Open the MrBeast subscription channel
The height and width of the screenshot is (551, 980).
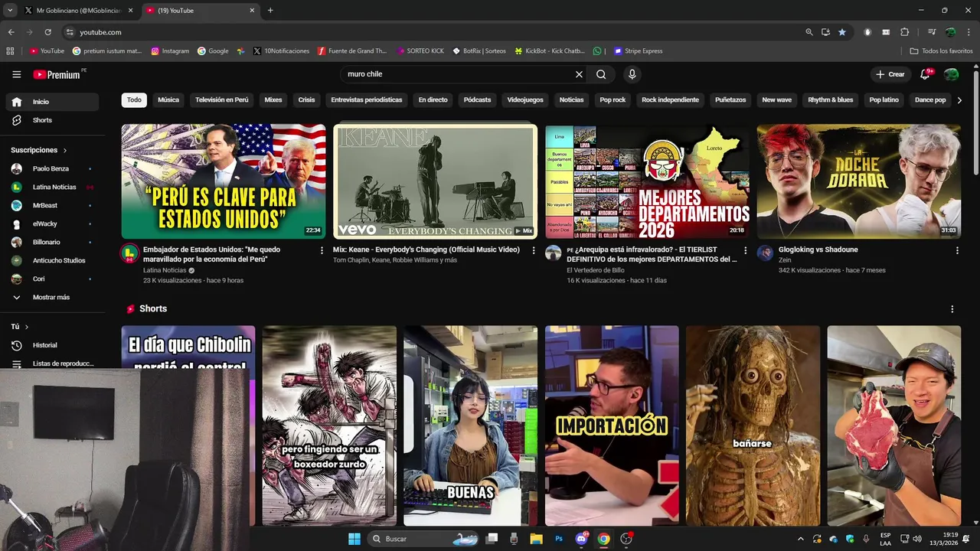[52, 205]
